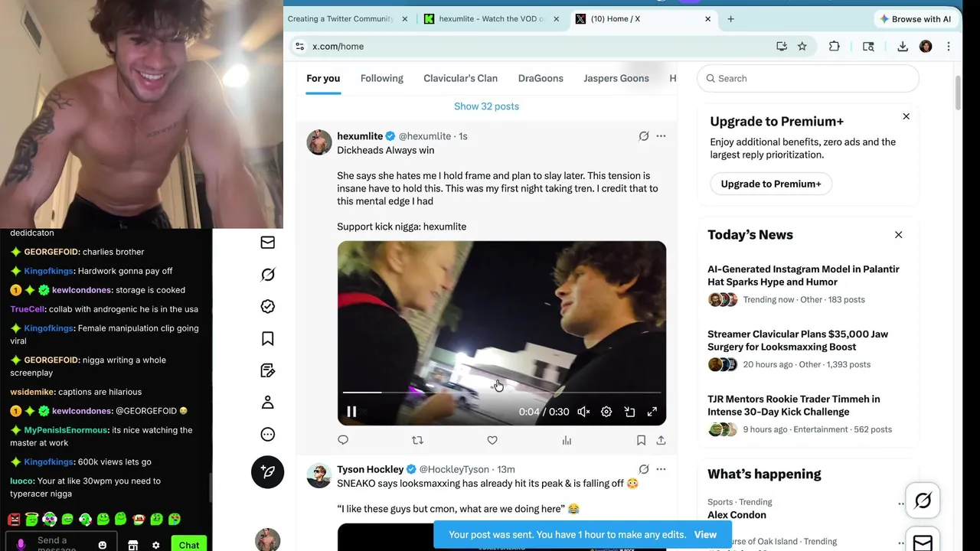The width and height of the screenshot is (980, 551).
Task: Open the Clavicular's Clan tab
Action: [x=461, y=78]
